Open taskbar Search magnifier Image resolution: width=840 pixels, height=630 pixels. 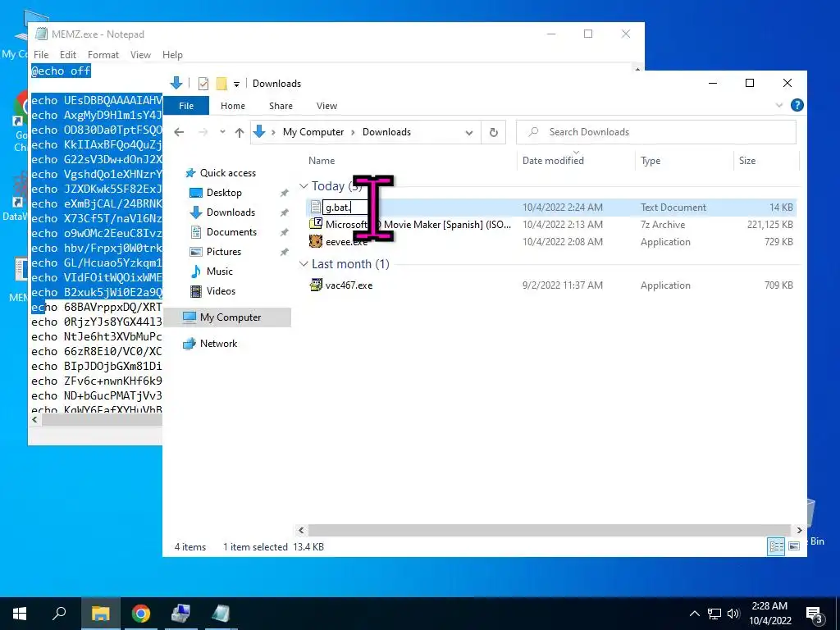pos(59,614)
